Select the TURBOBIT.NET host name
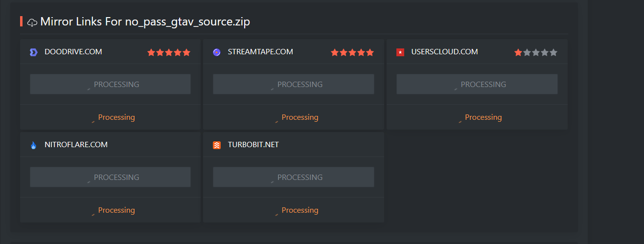 [253, 145]
